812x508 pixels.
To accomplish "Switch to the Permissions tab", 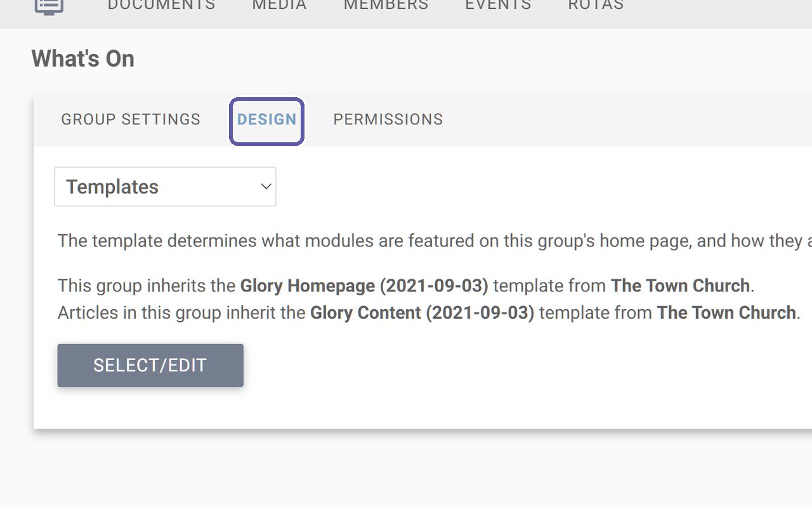I will pyautogui.click(x=388, y=119).
